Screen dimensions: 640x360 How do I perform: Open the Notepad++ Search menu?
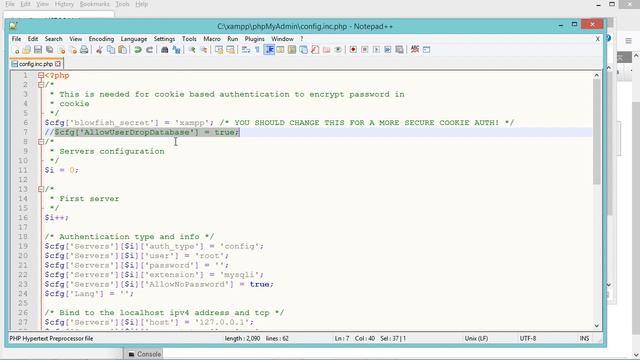click(53, 39)
